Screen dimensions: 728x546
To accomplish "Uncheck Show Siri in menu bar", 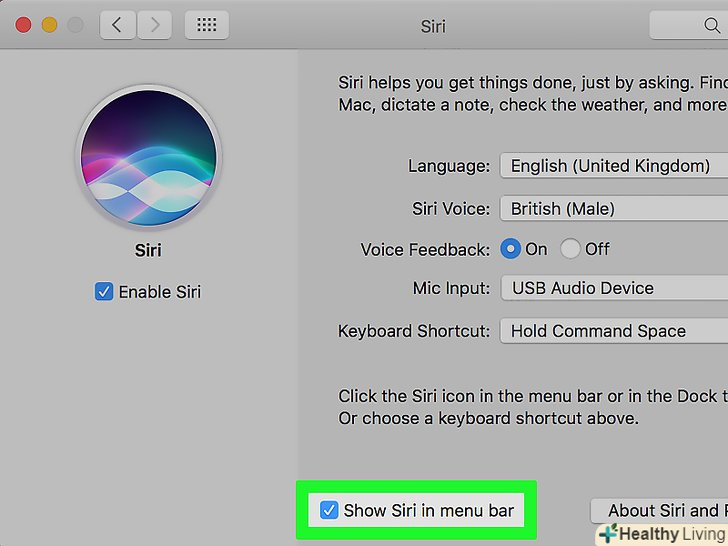I will [329, 511].
